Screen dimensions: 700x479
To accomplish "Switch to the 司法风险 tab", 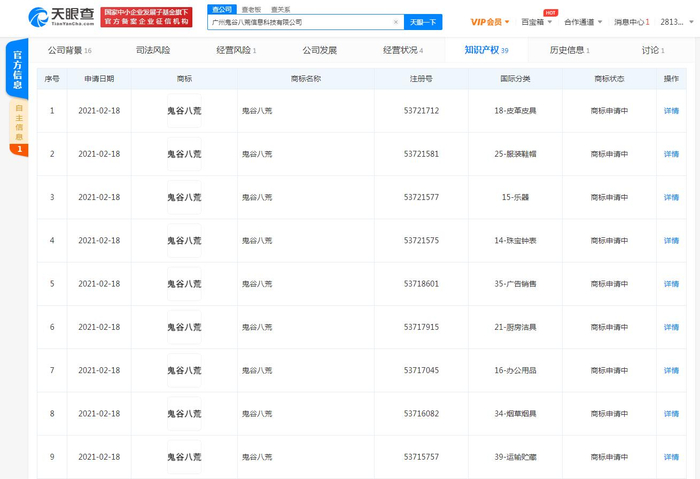I will point(153,50).
